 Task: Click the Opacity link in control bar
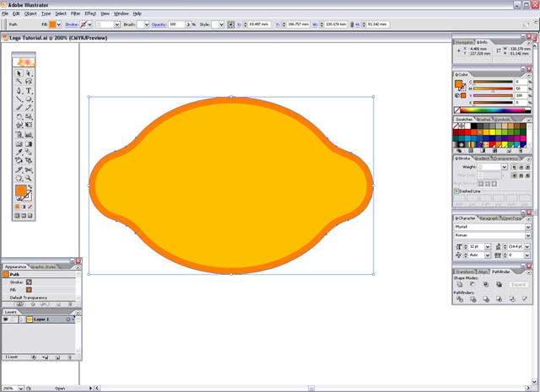point(159,24)
